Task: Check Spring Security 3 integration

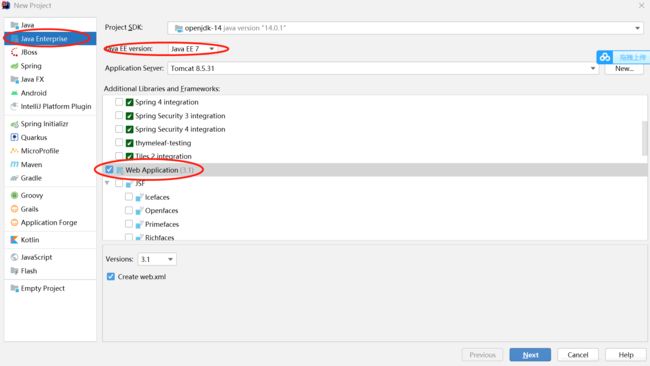Action: (x=119, y=116)
